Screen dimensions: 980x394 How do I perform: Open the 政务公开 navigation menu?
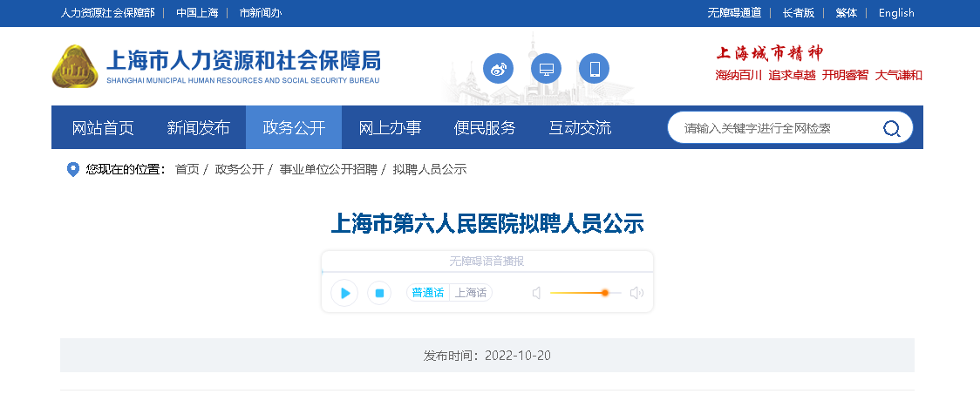pyautogui.click(x=294, y=128)
